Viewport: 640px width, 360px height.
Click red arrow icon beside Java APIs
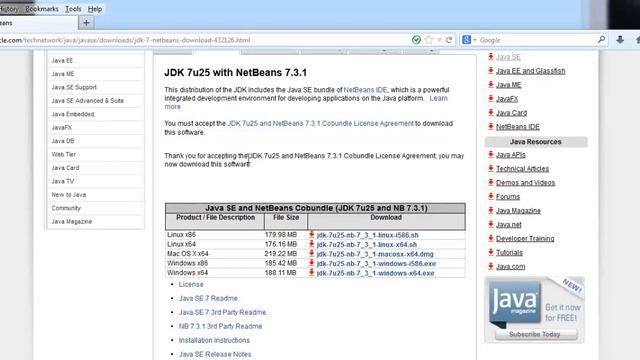[x=491, y=154]
